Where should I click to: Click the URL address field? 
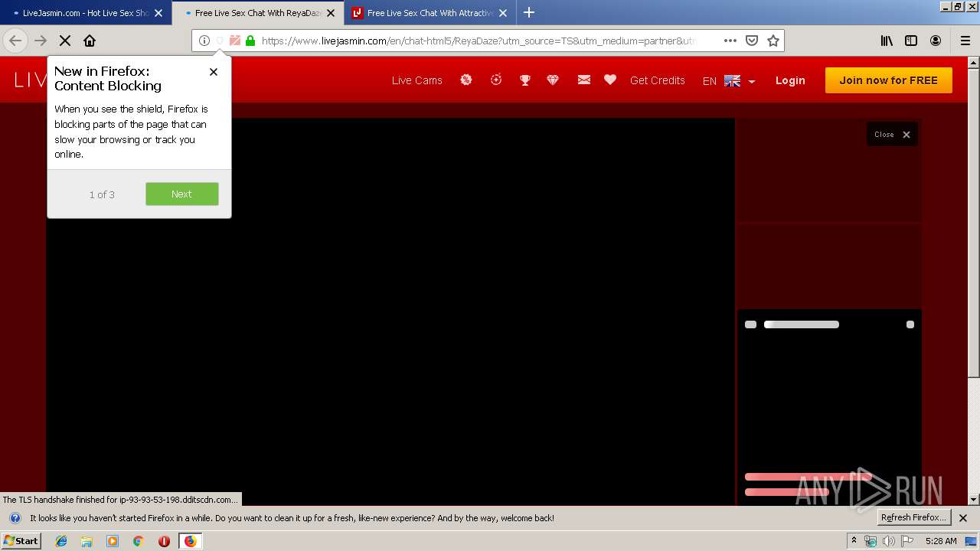(478, 41)
